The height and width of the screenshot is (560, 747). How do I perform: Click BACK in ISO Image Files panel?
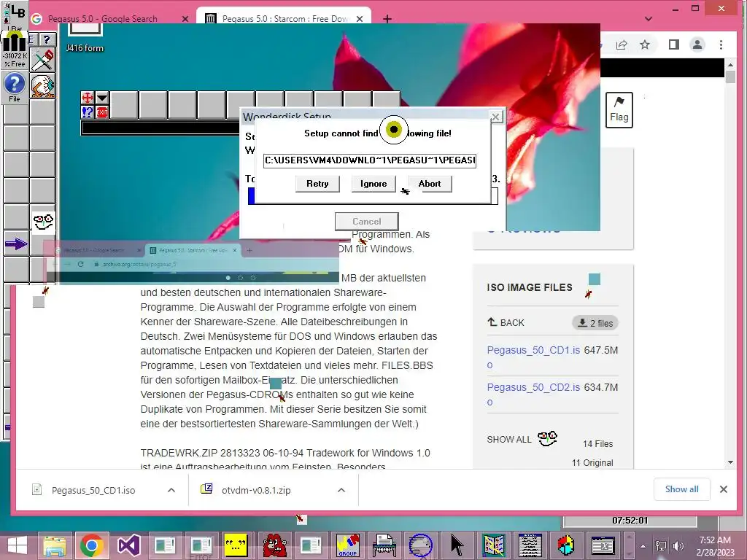pos(506,322)
